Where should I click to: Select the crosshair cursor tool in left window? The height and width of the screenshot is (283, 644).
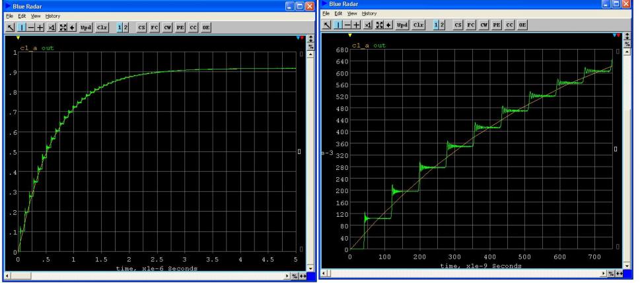[40, 27]
